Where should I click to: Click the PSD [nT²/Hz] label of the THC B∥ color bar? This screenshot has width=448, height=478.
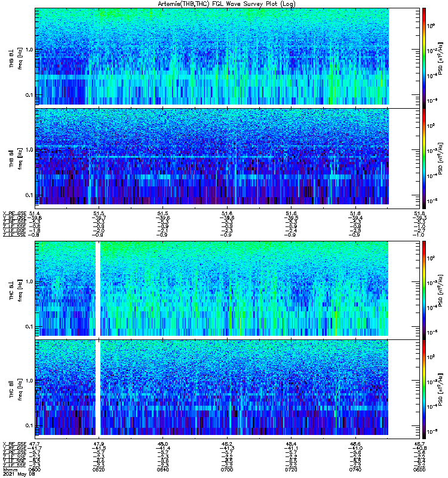[440, 389]
